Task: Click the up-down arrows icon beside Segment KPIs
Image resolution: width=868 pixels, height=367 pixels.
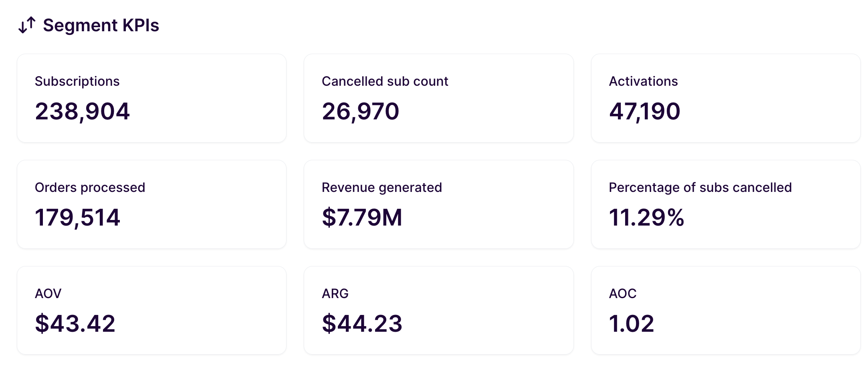Action: click(x=27, y=25)
